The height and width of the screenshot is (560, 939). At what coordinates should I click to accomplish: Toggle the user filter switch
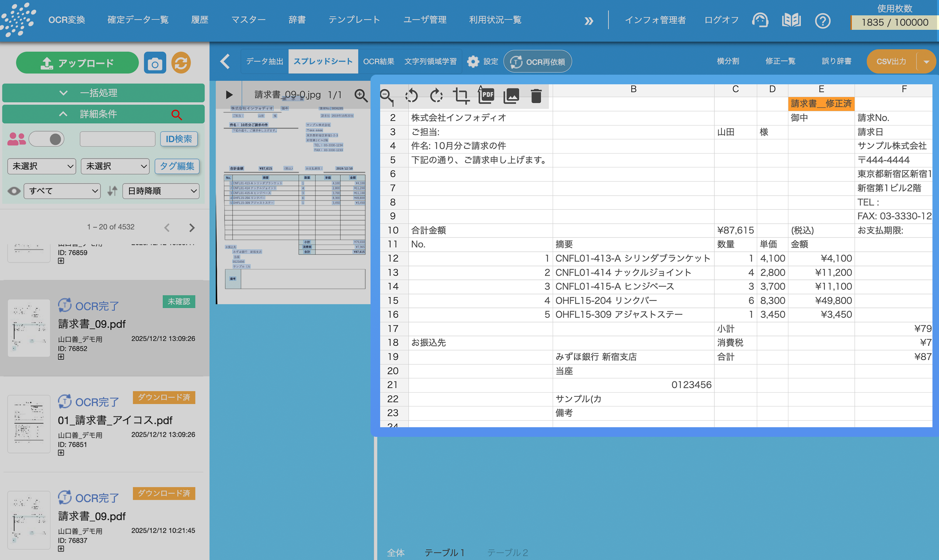(x=47, y=139)
